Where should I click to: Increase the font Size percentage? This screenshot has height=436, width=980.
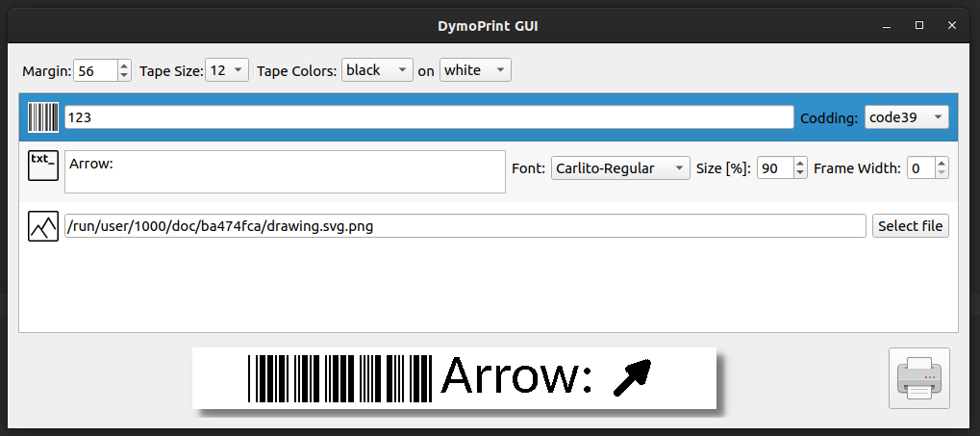point(800,164)
